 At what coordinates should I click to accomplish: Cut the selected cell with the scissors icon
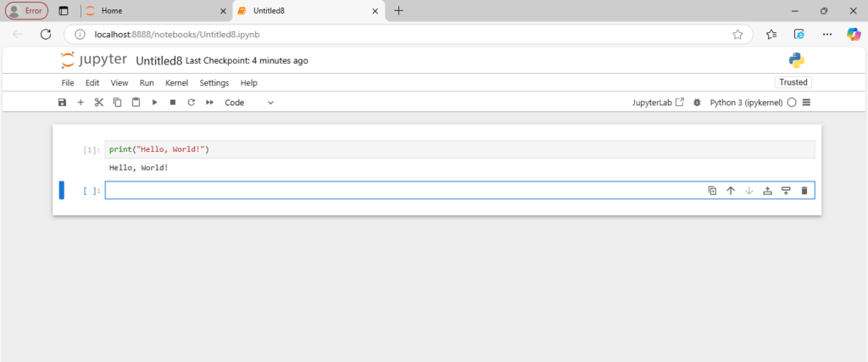pos(98,103)
